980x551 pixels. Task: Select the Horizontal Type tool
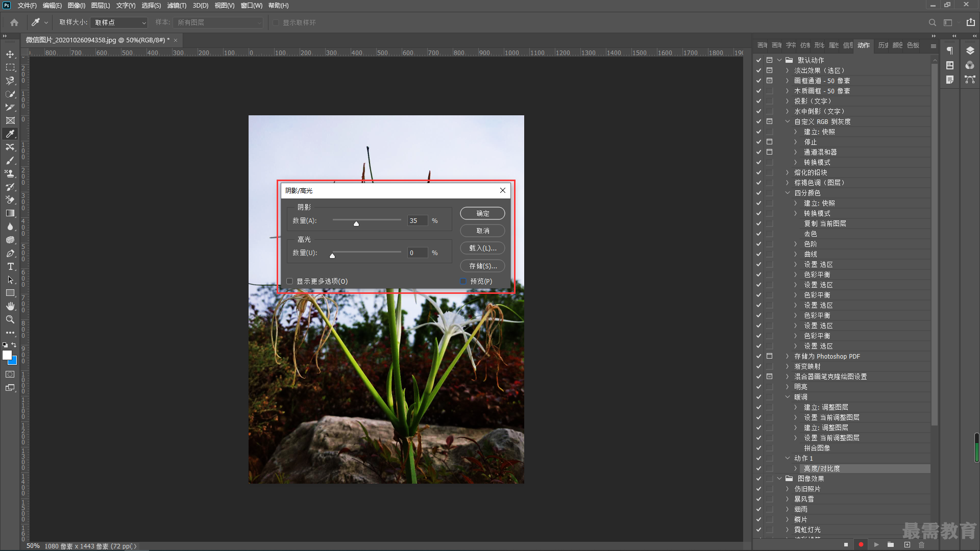coord(10,266)
